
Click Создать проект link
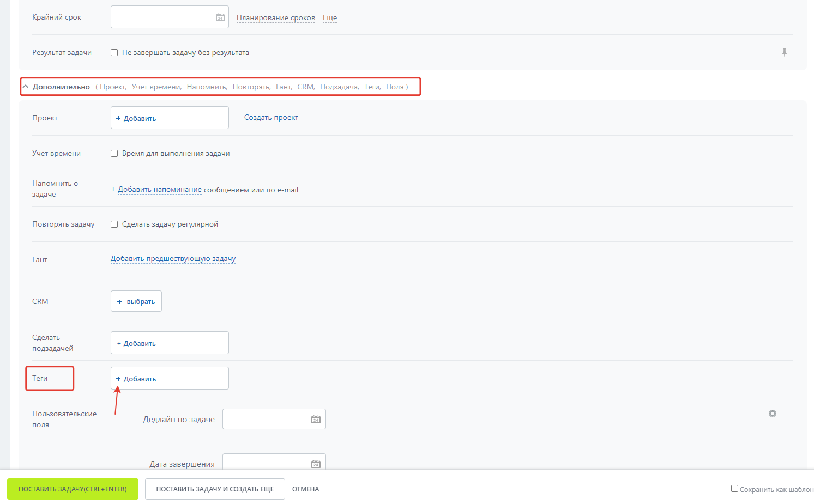(x=271, y=117)
